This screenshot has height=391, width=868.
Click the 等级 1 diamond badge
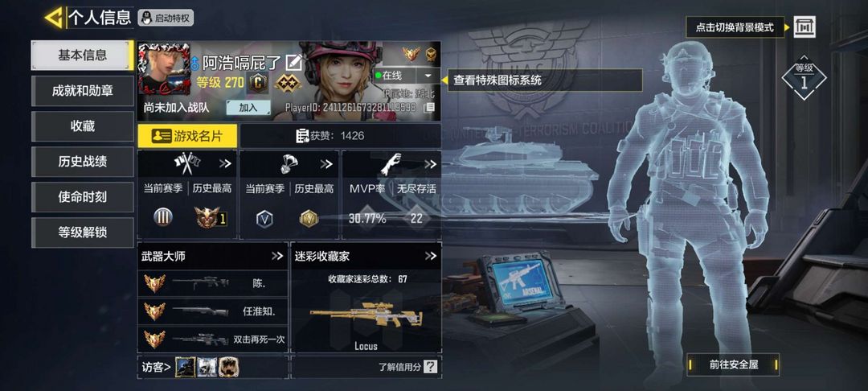(804, 77)
